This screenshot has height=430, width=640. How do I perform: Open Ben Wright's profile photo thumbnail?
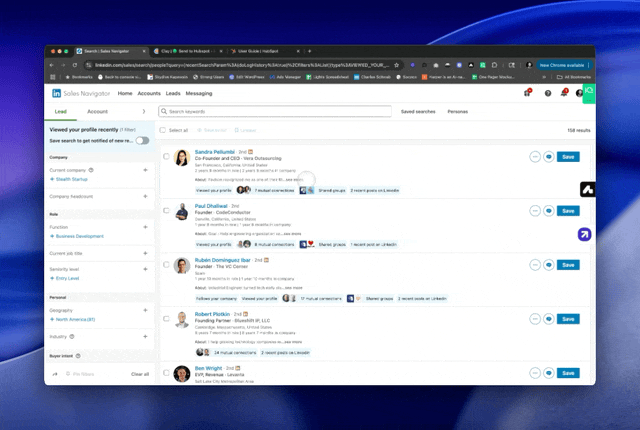[x=182, y=373]
